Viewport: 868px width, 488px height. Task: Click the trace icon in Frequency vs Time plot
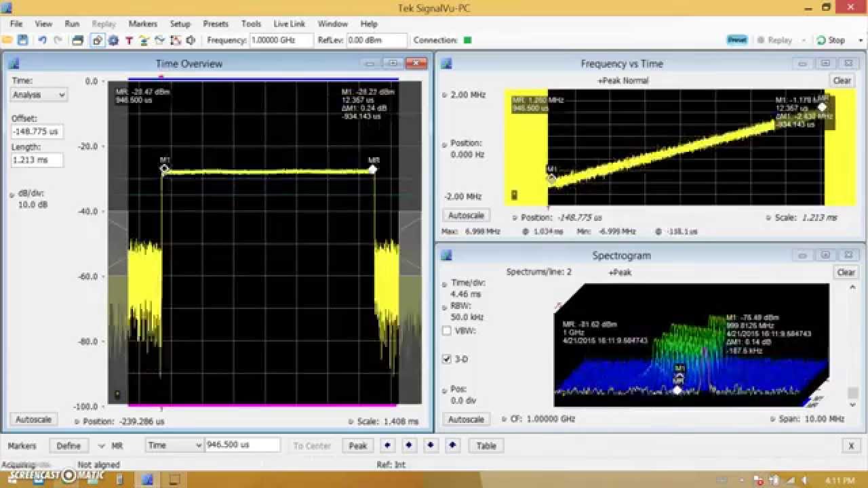[x=514, y=195]
